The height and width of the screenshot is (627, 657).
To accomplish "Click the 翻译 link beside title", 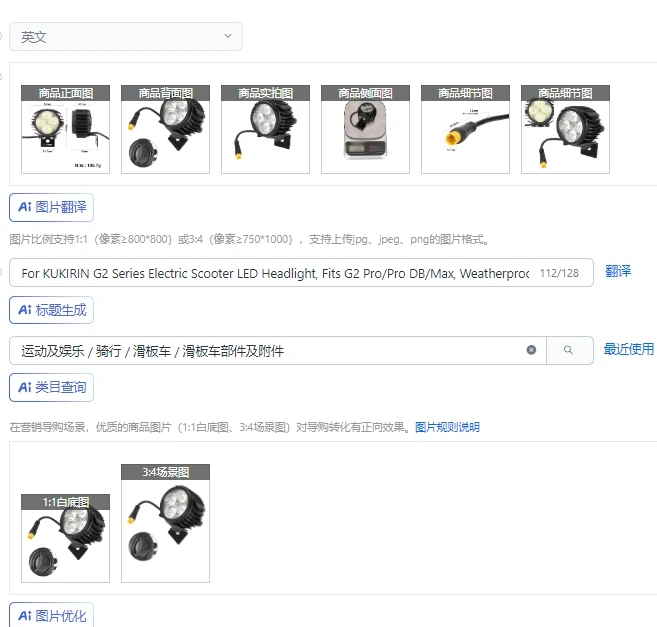I will point(618,271).
